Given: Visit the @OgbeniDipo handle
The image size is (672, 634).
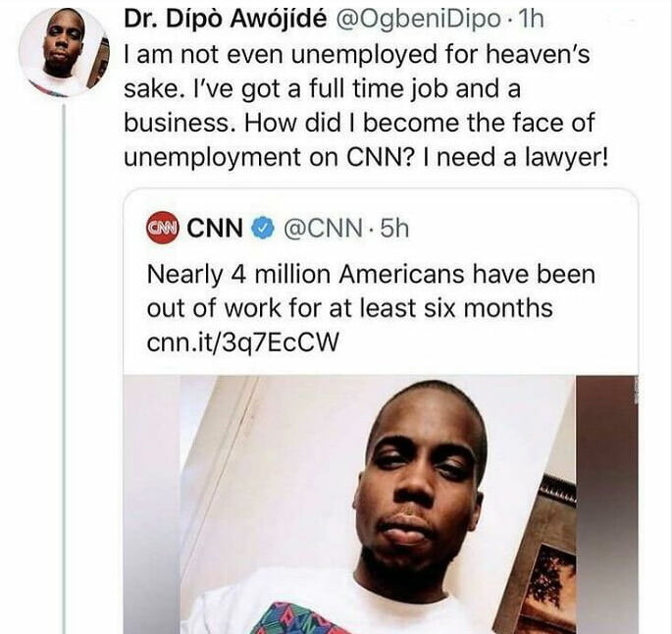Looking at the screenshot, I should coord(419,21).
